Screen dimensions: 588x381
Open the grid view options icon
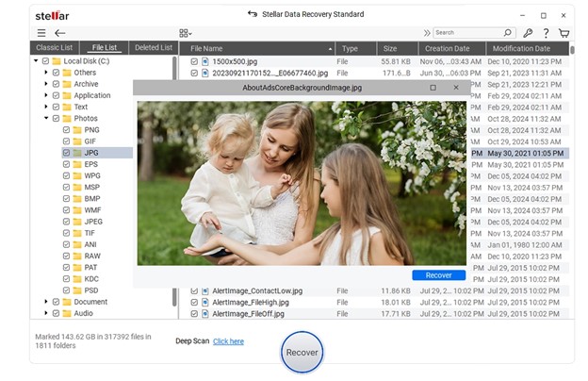[x=185, y=33]
